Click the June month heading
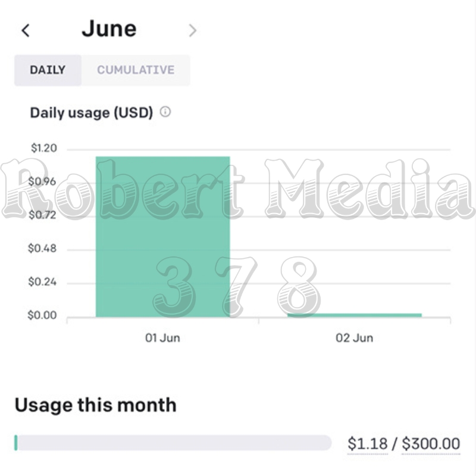This screenshot has width=476, height=476. coord(109,29)
